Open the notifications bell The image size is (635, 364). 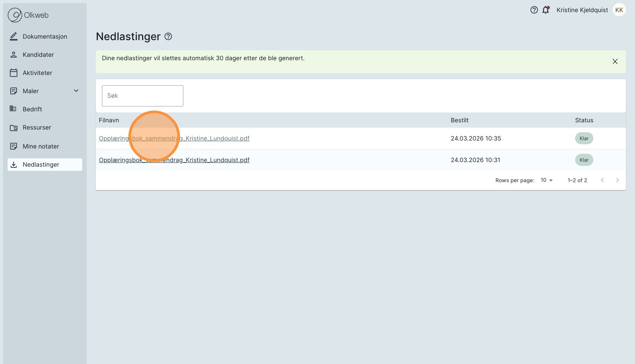(546, 10)
